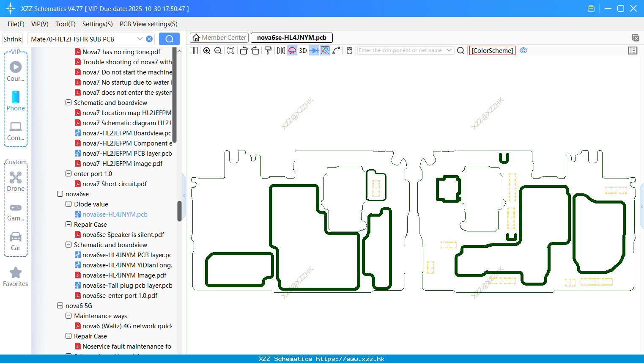The image size is (644, 363).
Task: Open the ColorScheme settings
Action: (492, 50)
